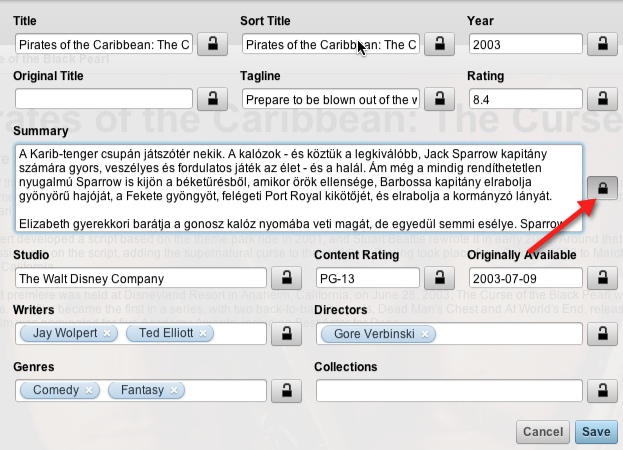The image size is (623, 450).
Task: Click the Tagline input field
Action: (331, 99)
